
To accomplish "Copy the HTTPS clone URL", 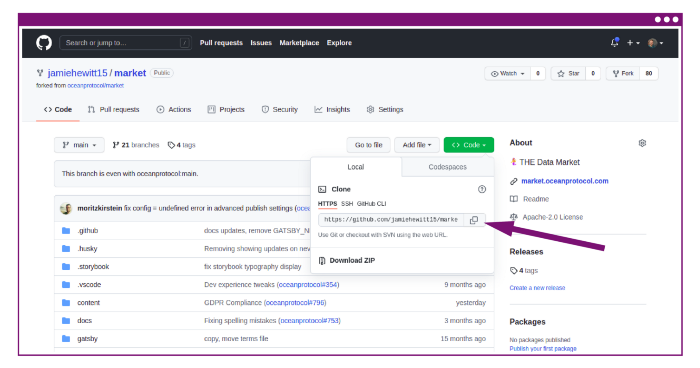I will [x=474, y=220].
